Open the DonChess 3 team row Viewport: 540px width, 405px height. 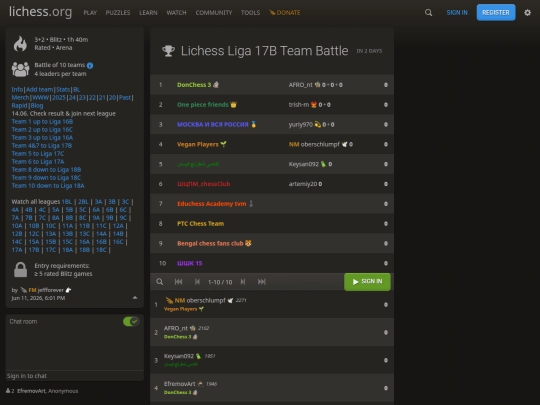(272, 85)
